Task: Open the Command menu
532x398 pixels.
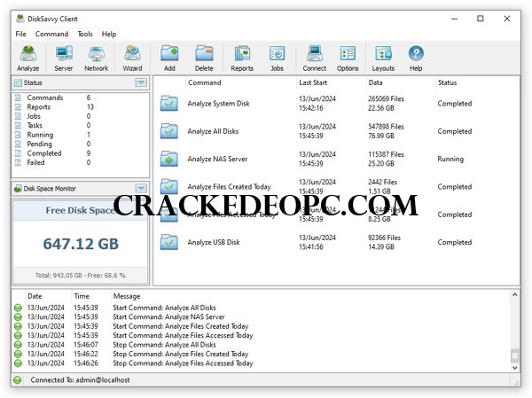Action: click(x=51, y=34)
